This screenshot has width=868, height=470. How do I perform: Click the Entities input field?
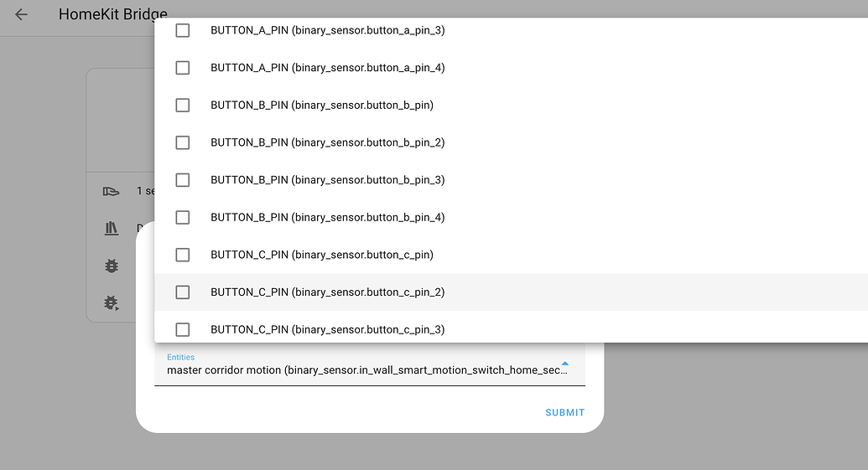(x=370, y=366)
